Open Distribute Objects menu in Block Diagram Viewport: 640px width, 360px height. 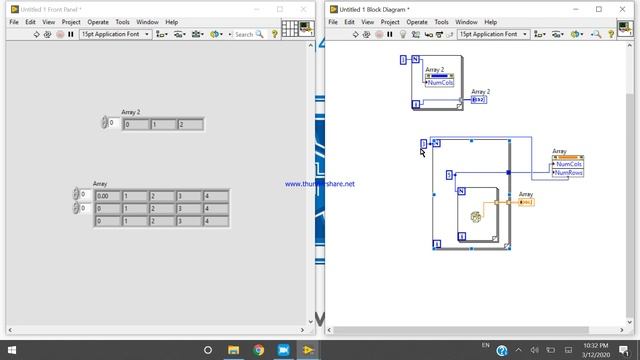(x=558, y=35)
